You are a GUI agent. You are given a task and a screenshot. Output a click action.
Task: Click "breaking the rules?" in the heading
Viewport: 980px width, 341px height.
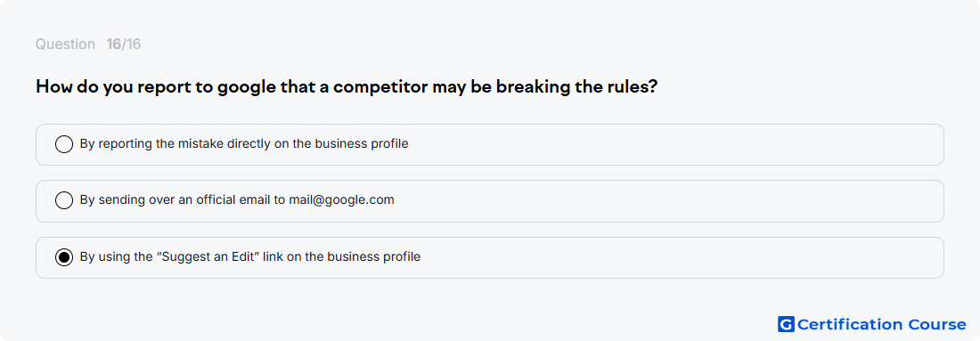(x=576, y=87)
